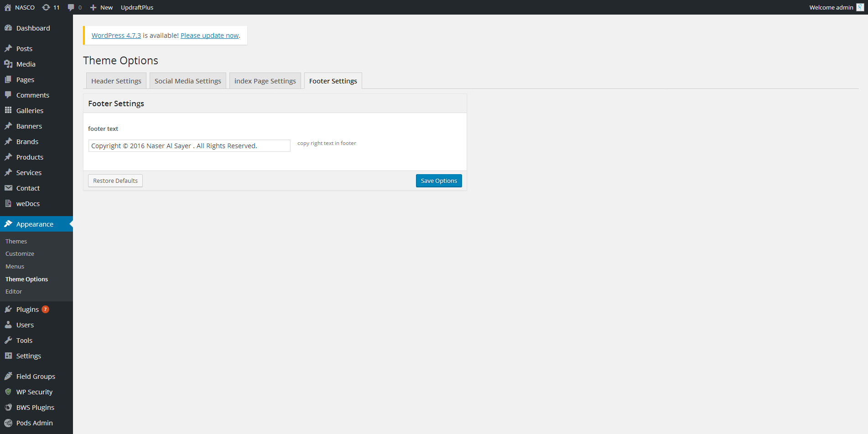Click the Banners sidebar icon
This screenshot has height=434, width=868.
9,126
